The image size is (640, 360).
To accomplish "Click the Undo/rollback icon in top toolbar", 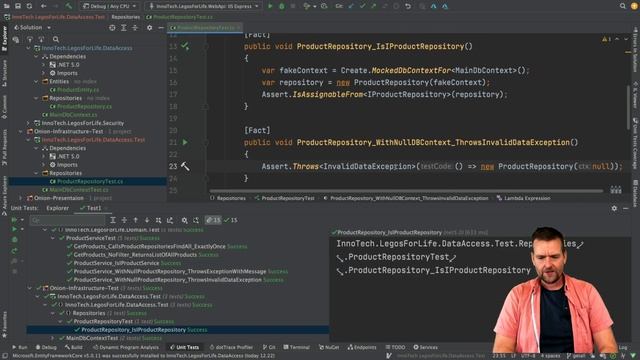I will point(408,6).
